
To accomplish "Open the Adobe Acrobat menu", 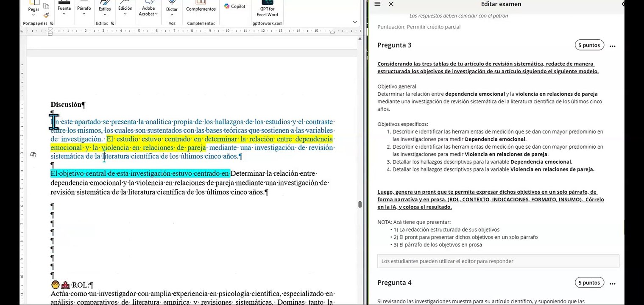I will pyautogui.click(x=148, y=11).
